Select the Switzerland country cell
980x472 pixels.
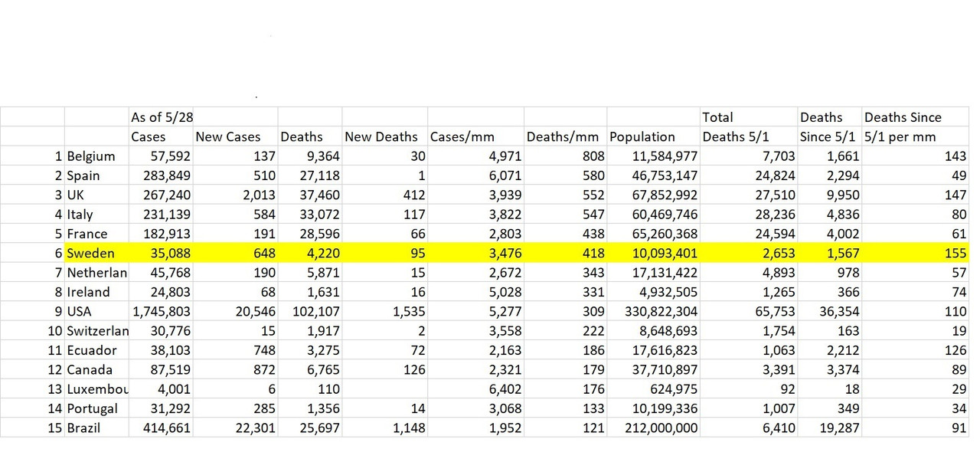[96, 331]
